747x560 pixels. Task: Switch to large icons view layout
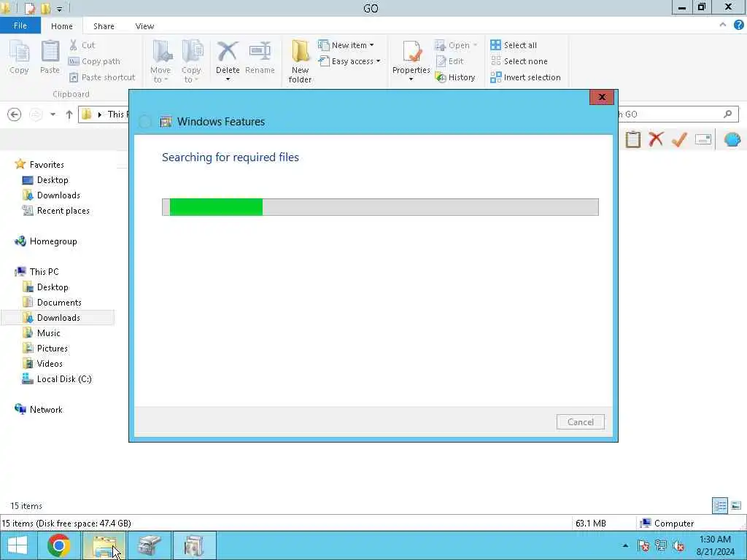[x=736, y=506]
